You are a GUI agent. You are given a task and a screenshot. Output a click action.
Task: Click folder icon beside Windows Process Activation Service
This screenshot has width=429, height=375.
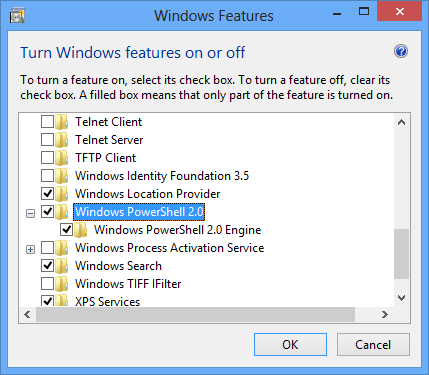tap(62, 248)
